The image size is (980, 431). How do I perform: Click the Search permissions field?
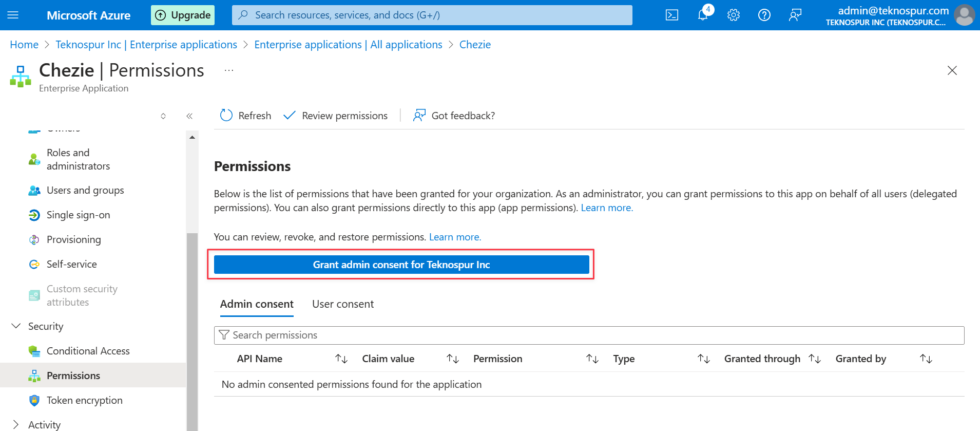tap(588, 335)
